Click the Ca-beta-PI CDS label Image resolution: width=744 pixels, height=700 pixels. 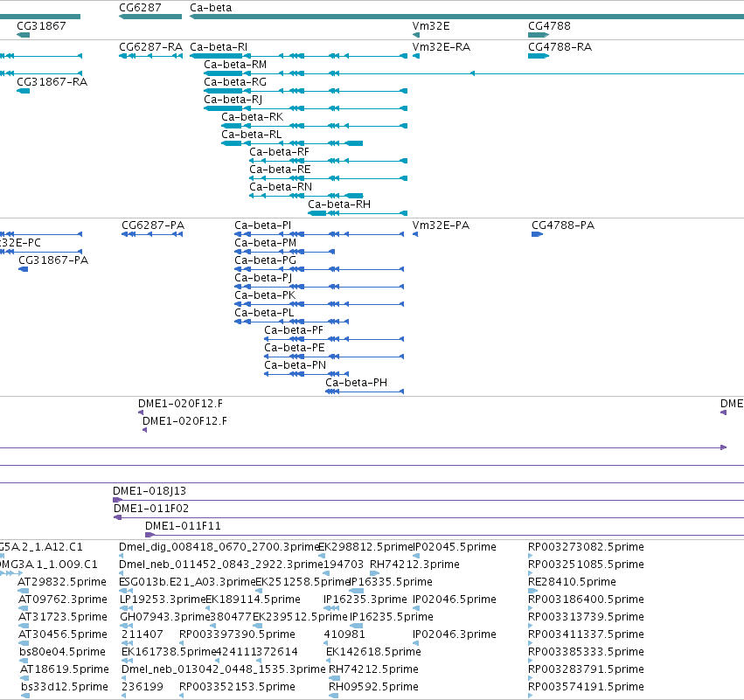pyautogui.click(x=263, y=225)
